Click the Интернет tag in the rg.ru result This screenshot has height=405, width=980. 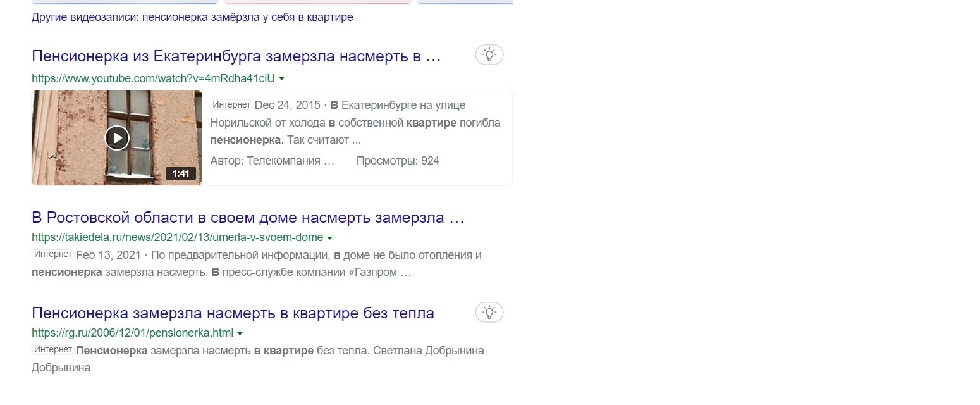point(52,350)
